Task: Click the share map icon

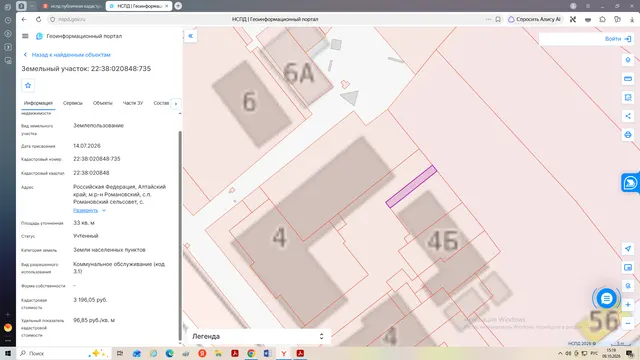Action: click(x=628, y=116)
